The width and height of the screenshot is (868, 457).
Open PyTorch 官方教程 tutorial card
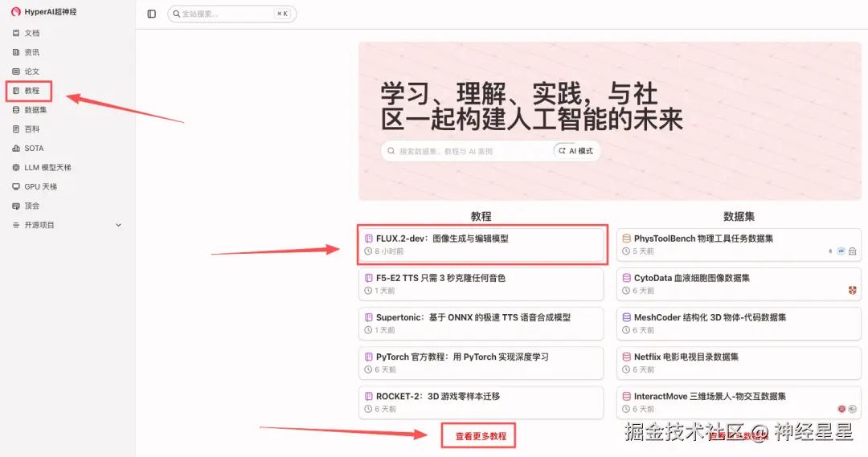481,363
